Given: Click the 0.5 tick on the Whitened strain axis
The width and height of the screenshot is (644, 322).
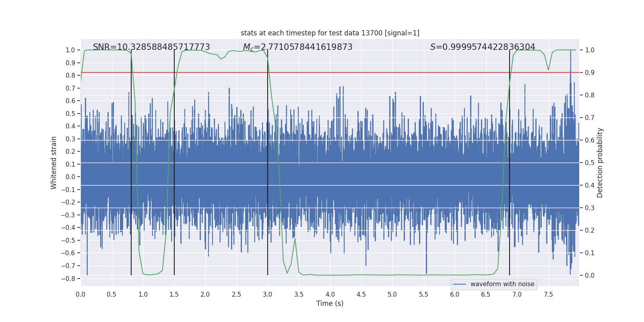Looking at the screenshot, I should (x=70, y=114).
